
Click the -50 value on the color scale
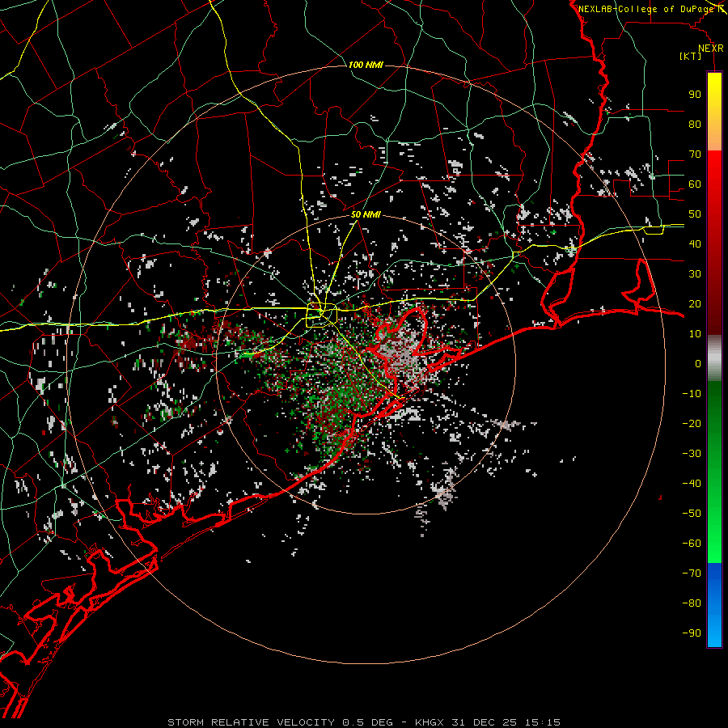pyautogui.click(x=692, y=514)
